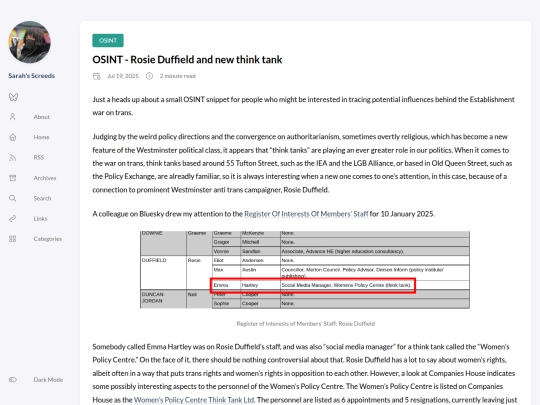540x405 pixels.
Task: Click the register of interests table image
Action: pyautogui.click(x=305, y=270)
